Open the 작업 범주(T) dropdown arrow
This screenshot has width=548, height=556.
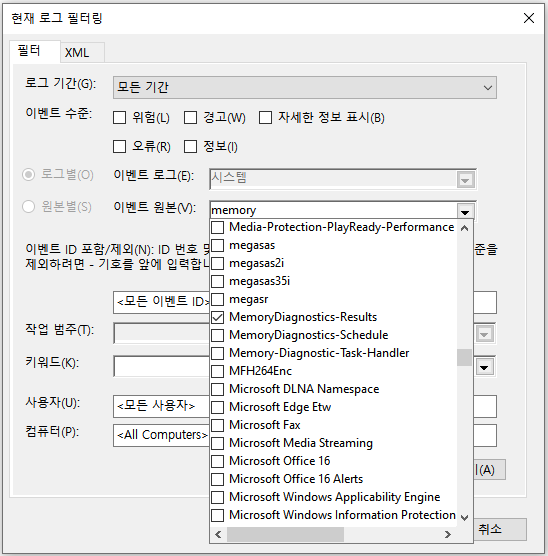pos(485,334)
